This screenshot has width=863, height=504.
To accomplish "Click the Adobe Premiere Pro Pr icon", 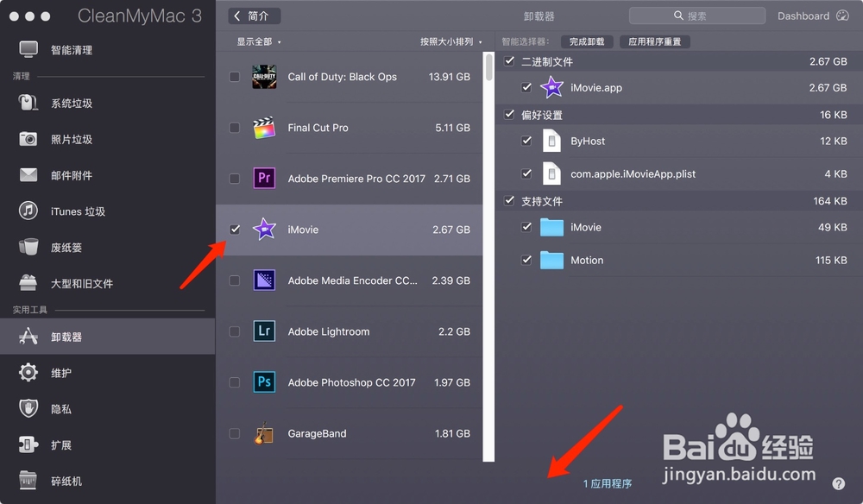I will tap(264, 179).
